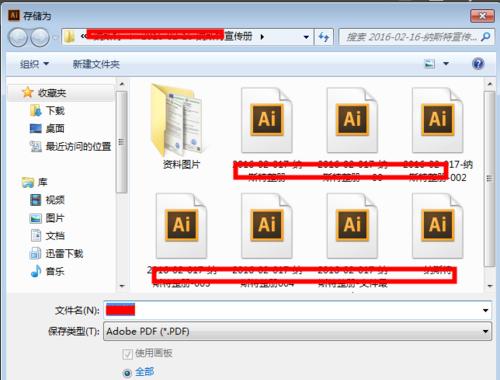Click the back navigation arrow button
500x380 pixels.
coord(17,37)
